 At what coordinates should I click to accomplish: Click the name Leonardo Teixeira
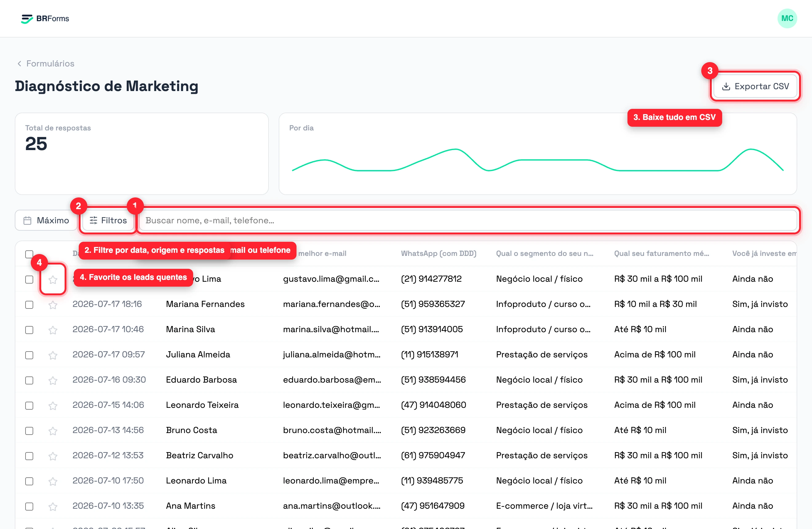[x=202, y=405]
